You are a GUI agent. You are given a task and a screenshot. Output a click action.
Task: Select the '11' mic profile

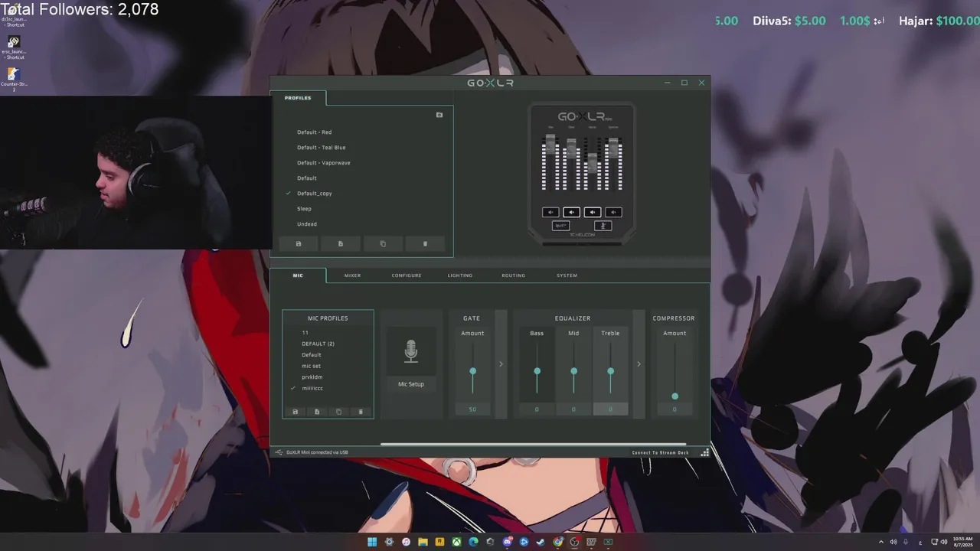point(305,333)
